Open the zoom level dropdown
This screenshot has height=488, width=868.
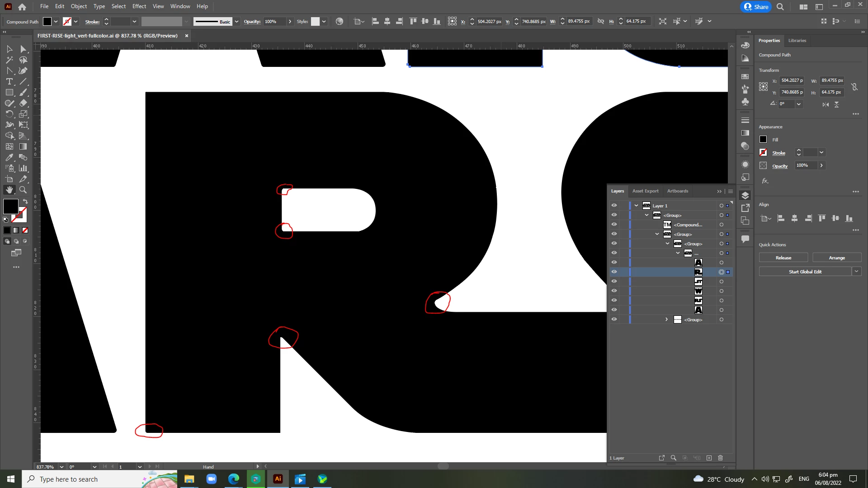pyautogui.click(x=61, y=467)
